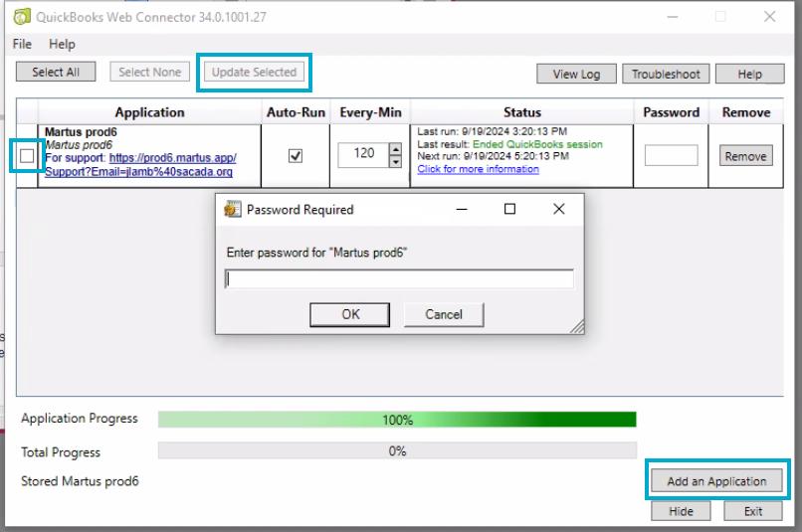Click the 'Ended QuickBooks session' result text
Screen dimensions: 802x532
537,144
